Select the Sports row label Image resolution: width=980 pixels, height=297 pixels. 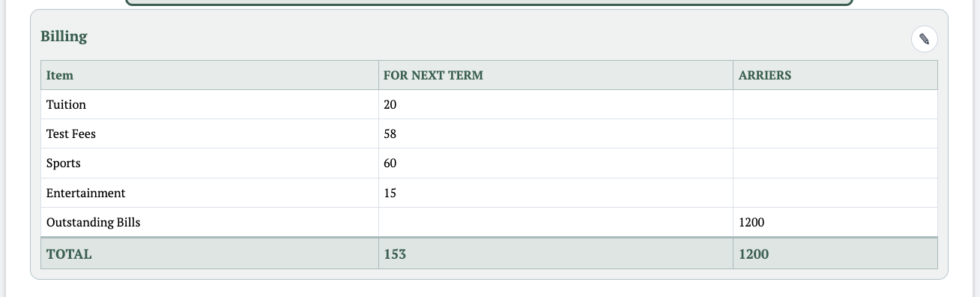point(63,163)
